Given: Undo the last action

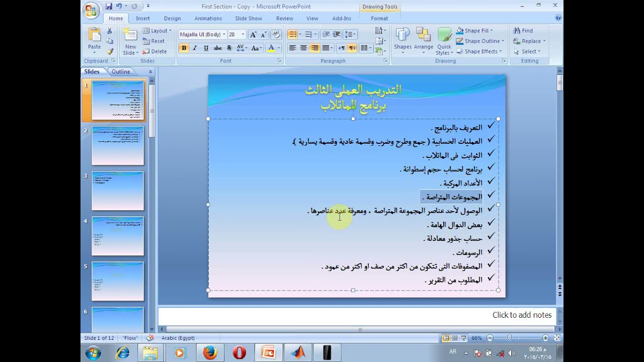Looking at the screenshot, I should point(119,7).
